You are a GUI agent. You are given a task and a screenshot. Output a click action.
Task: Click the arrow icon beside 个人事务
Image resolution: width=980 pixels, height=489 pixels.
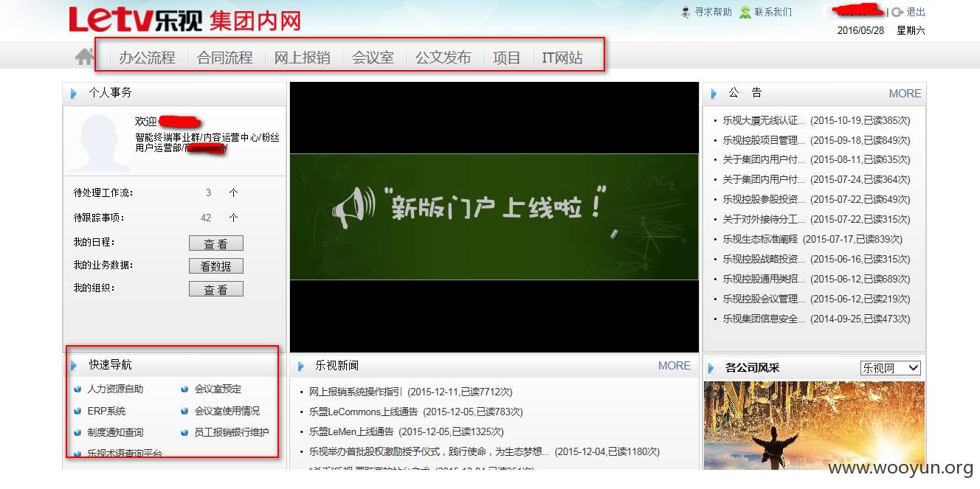(x=74, y=94)
